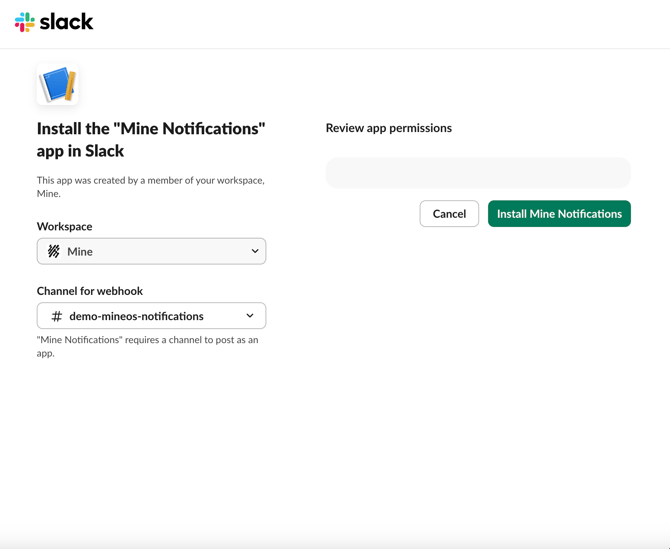Click the Review app permissions heading
670x549 pixels.
click(x=388, y=128)
